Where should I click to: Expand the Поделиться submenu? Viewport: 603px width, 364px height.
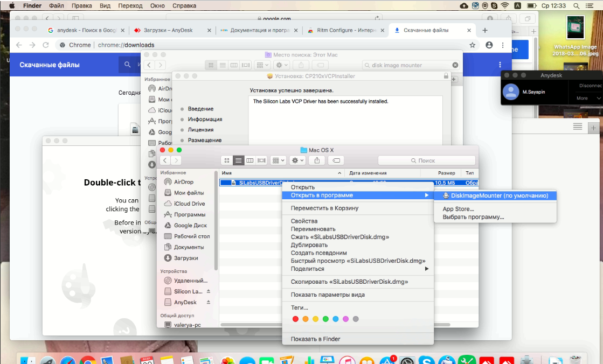coord(358,269)
